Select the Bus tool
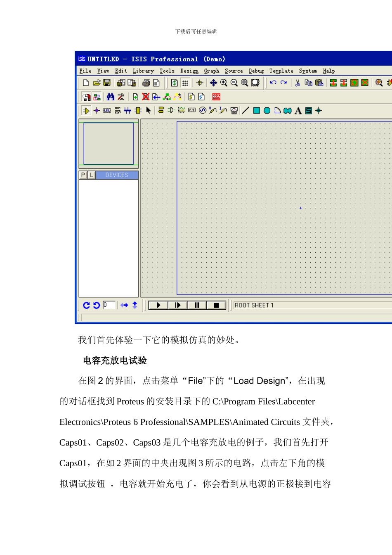The height and width of the screenshot is (555, 392). (128, 111)
